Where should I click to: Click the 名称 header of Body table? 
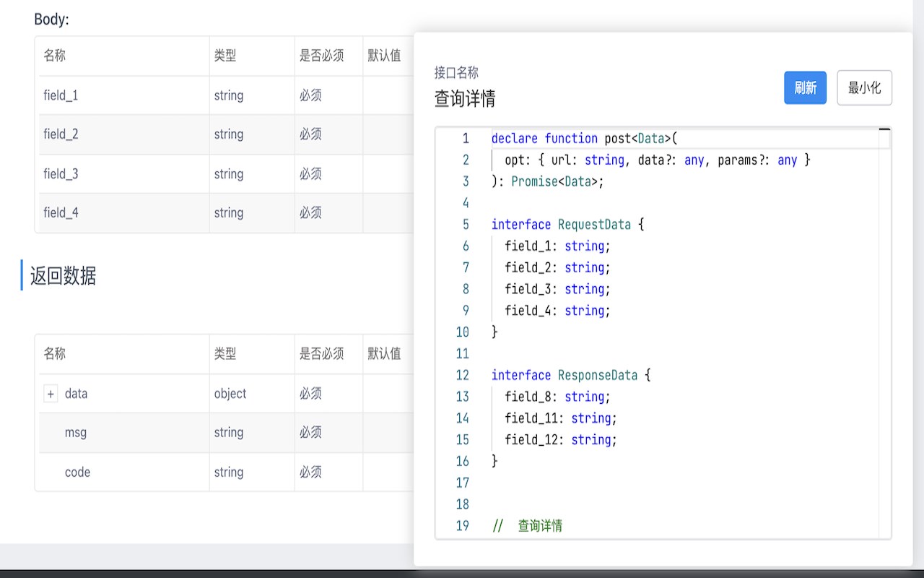coord(55,56)
